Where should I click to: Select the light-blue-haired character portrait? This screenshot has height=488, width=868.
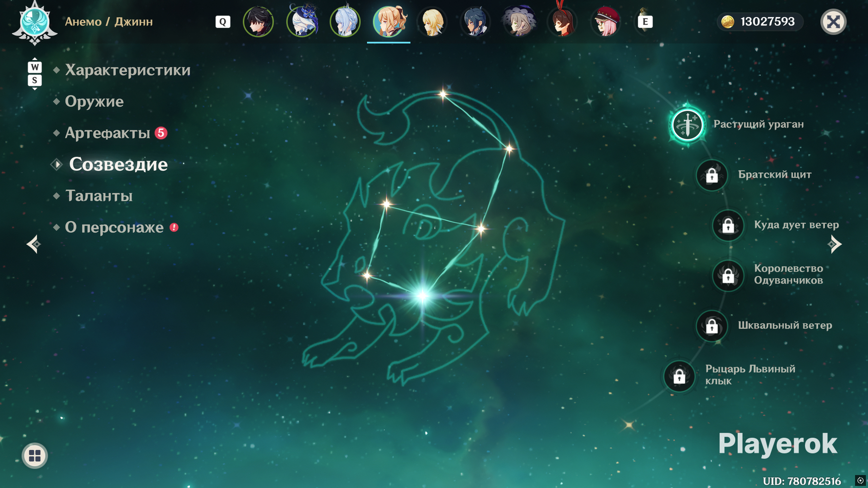(345, 21)
